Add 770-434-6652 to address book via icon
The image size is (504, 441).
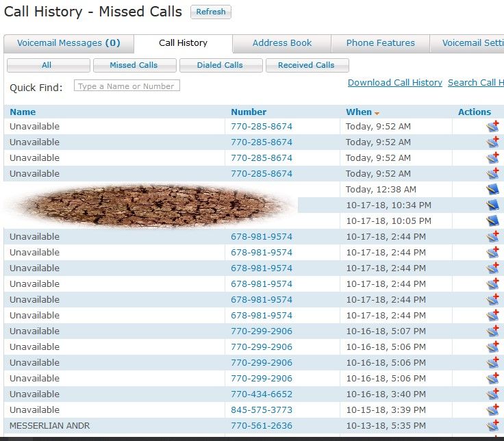point(492,394)
